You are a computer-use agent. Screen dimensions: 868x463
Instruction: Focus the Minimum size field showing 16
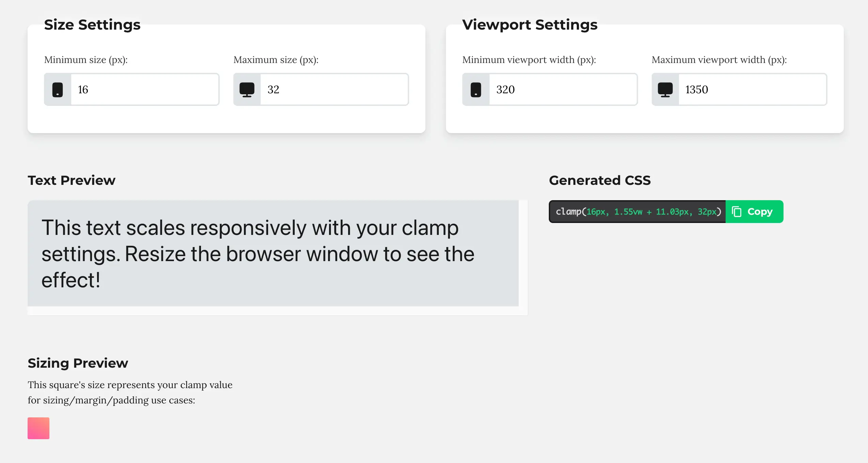click(x=144, y=90)
